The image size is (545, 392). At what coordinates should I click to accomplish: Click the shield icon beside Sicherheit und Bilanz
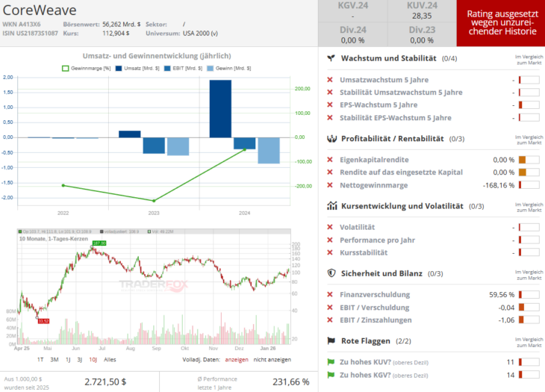[331, 273]
